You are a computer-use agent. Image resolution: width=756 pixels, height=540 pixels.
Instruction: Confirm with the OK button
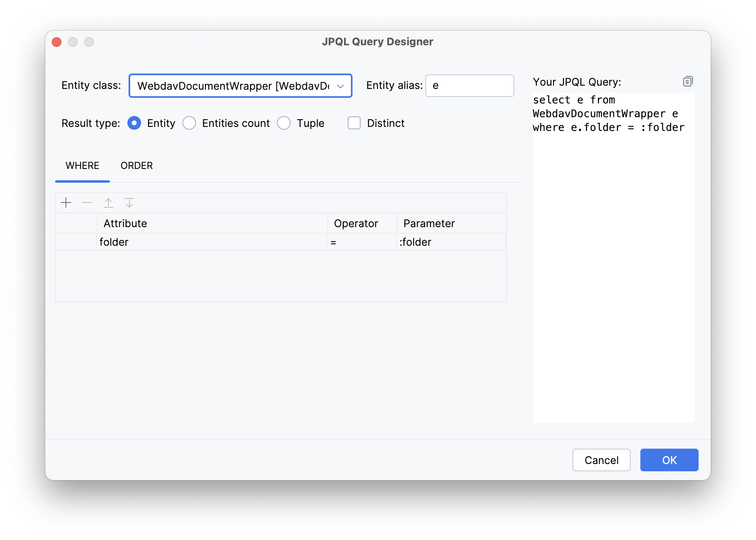pyautogui.click(x=669, y=460)
